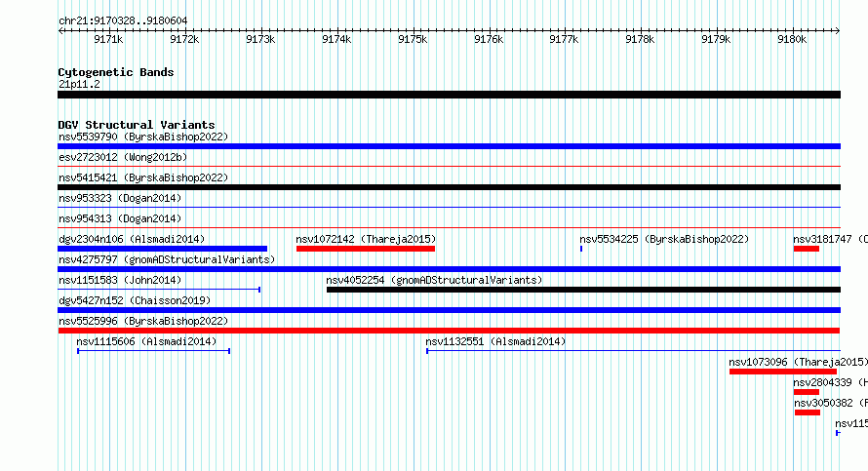Open the nsv953323 (Dogan2014) variant label
Image resolution: width=868 pixels, height=471 pixels.
120,198
